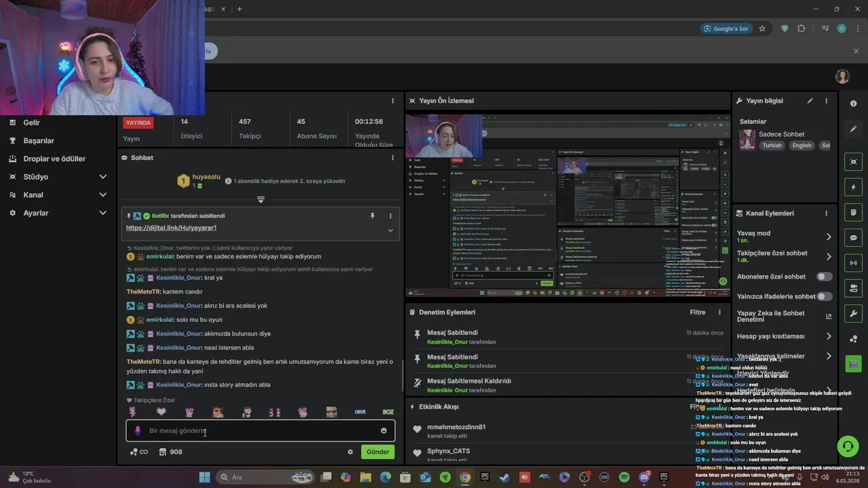Screen dimensions: 868x488
Task: Open Kanal Eylemleri panel three-dot menu
Action: pos(826,213)
